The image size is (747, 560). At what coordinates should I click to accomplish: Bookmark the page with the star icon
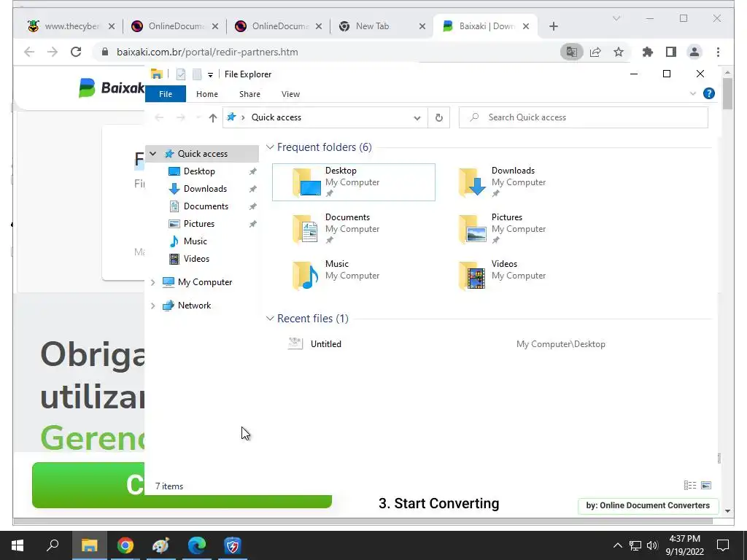(x=619, y=52)
